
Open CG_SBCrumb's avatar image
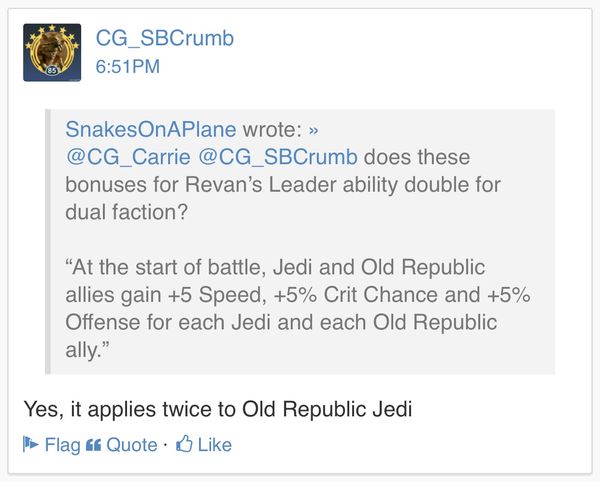pos(52,52)
